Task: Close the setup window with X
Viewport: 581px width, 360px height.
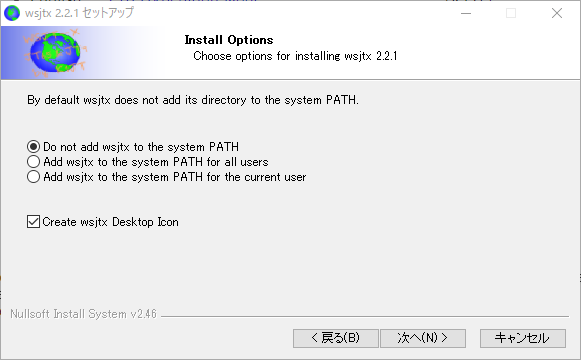Action: click(557, 13)
